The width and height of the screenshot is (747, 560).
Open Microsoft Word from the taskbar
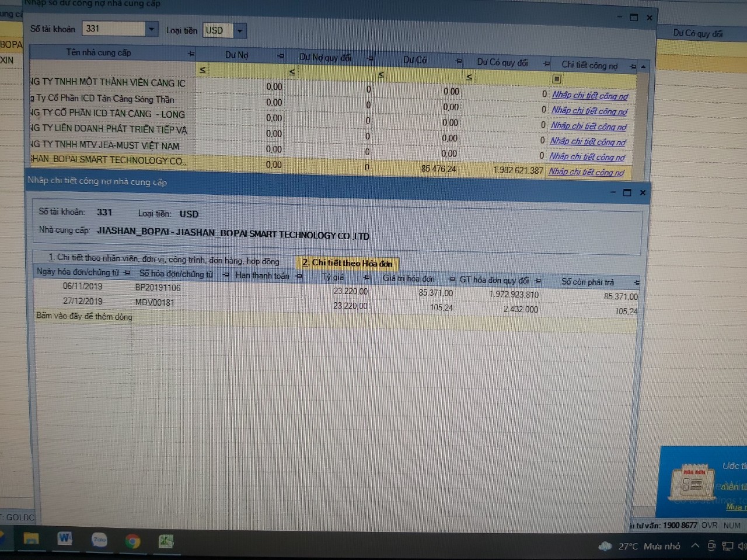tap(65, 538)
